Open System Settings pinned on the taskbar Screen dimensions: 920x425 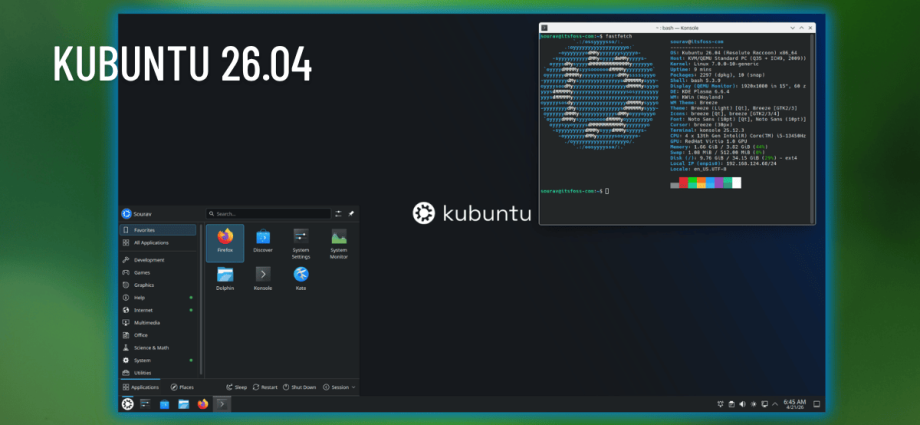coord(146,404)
